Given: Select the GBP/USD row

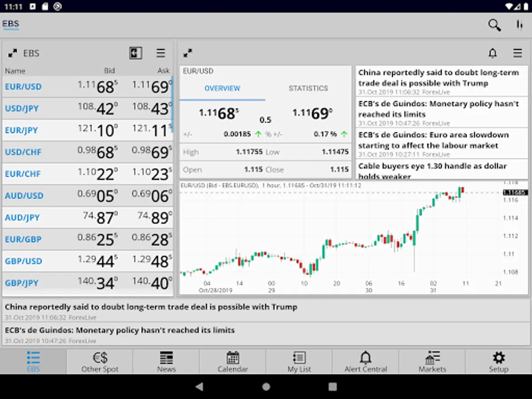Looking at the screenshot, I should 87,261.
